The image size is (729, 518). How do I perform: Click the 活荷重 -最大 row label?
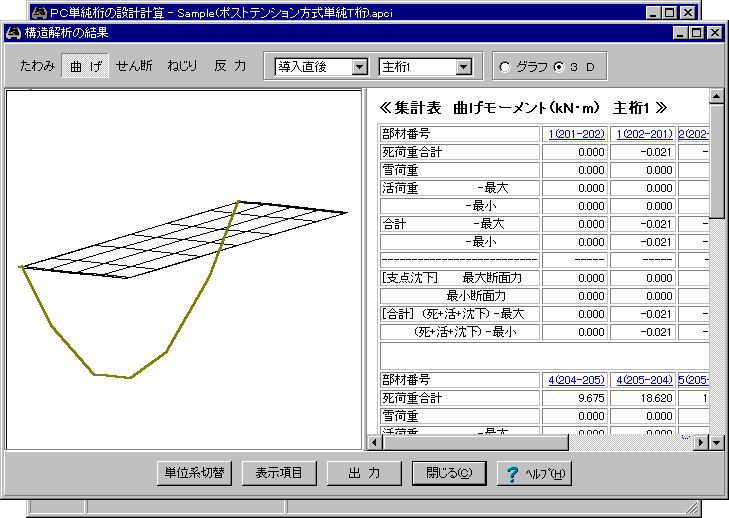459,188
